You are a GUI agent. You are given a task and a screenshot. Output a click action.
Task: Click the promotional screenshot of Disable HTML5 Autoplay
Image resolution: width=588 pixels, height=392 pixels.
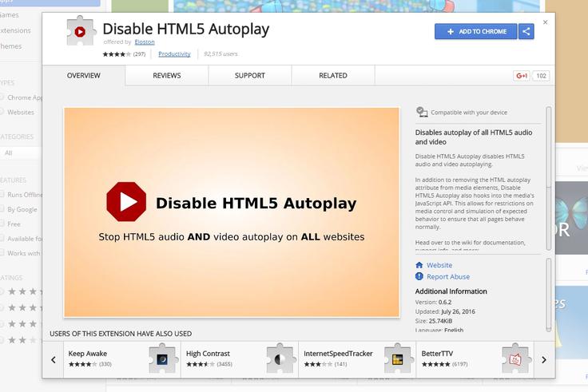(232, 212)
